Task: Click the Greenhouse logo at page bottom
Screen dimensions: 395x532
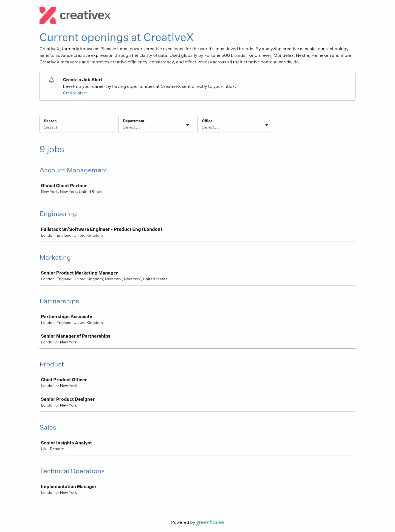Action: (x=210, y=522)
